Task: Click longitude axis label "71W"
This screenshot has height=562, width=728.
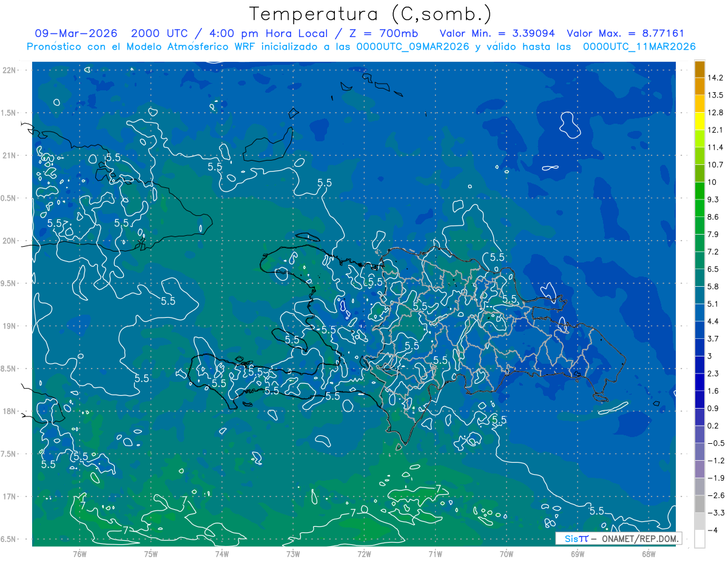Action: (x=435, y=554)
